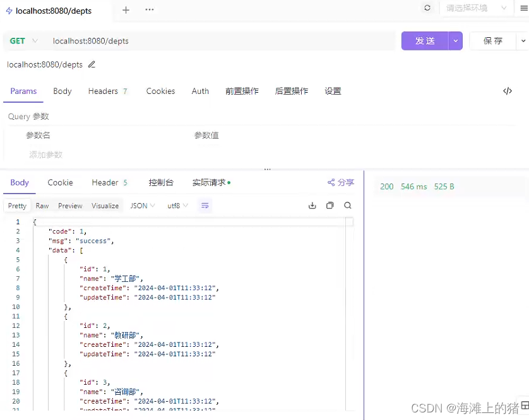Switch response view to Raw
529x420 pixels.
42,205
